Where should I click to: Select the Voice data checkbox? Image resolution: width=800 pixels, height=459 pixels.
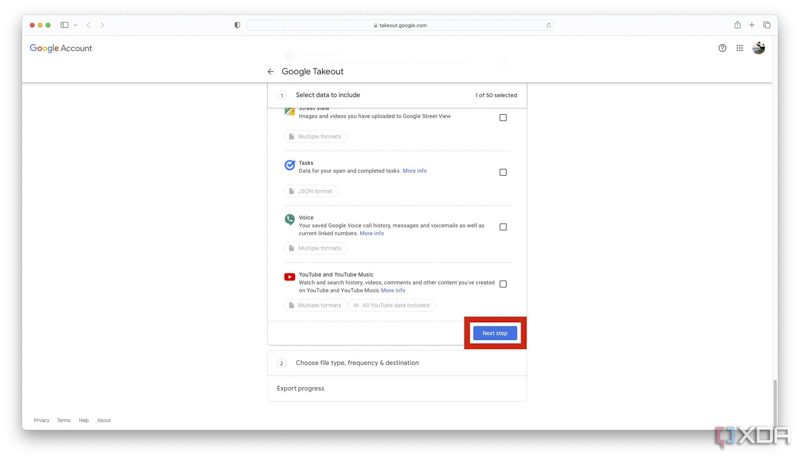(503, 227)
